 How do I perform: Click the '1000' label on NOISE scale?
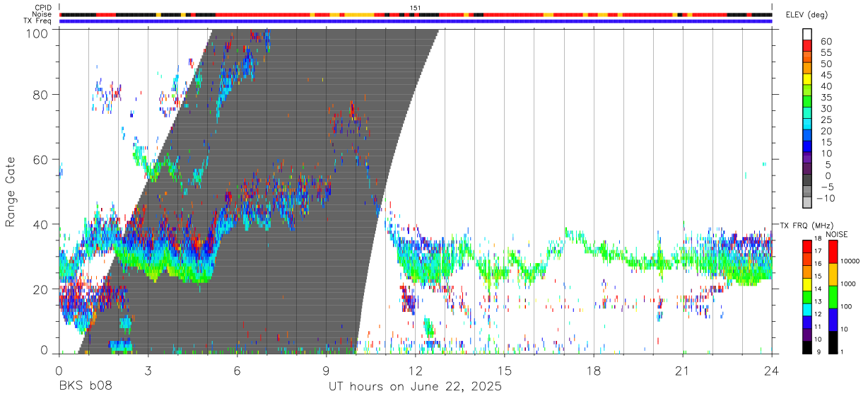pyautogui.click(x=848, y=284)
